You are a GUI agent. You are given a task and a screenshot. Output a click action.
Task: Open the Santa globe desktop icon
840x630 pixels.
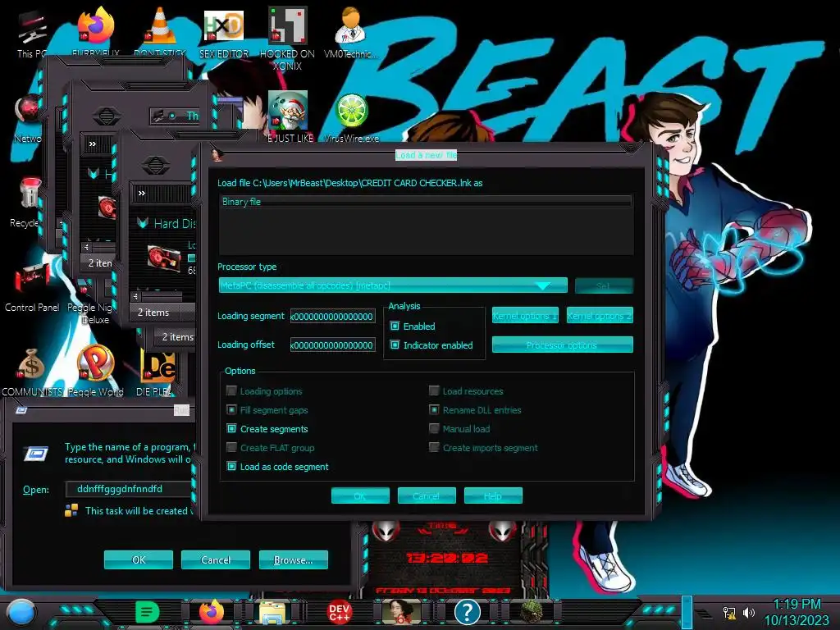(x=288, y=111)
